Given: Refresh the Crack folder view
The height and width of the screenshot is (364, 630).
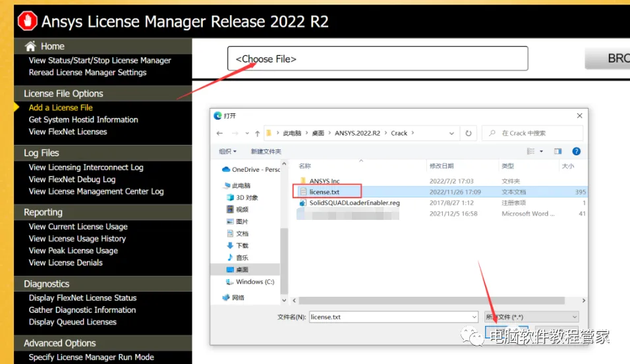Looking at the screenshot, I should pos(469,133).
